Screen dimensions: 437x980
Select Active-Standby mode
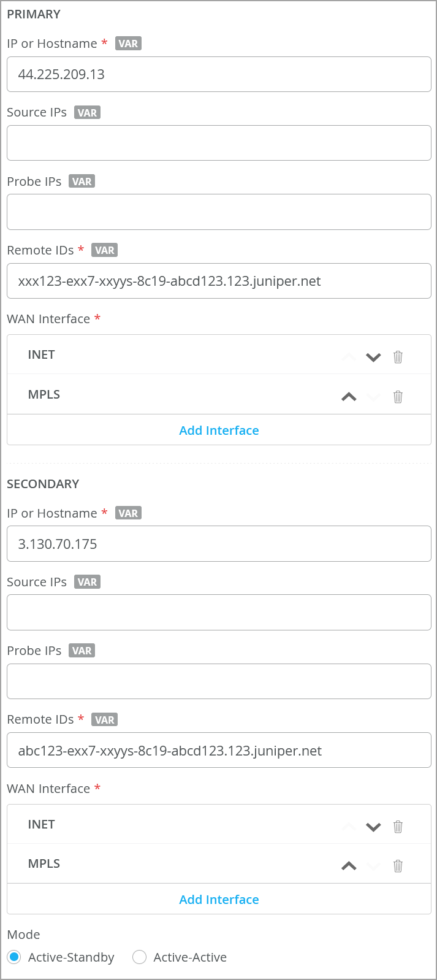14,957
